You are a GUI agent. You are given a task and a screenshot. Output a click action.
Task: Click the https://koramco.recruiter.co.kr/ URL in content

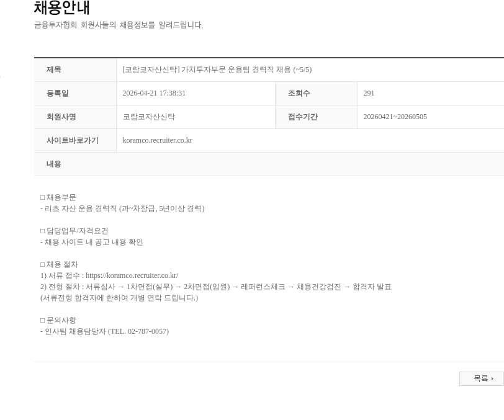click(132, 275)
